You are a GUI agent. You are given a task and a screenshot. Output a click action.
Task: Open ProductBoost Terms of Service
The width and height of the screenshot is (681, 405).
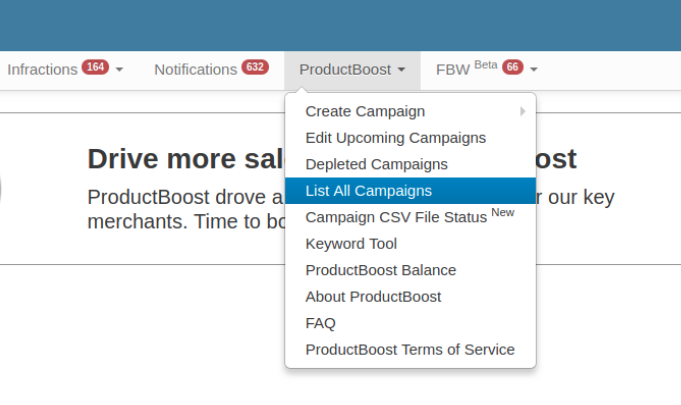410,350
